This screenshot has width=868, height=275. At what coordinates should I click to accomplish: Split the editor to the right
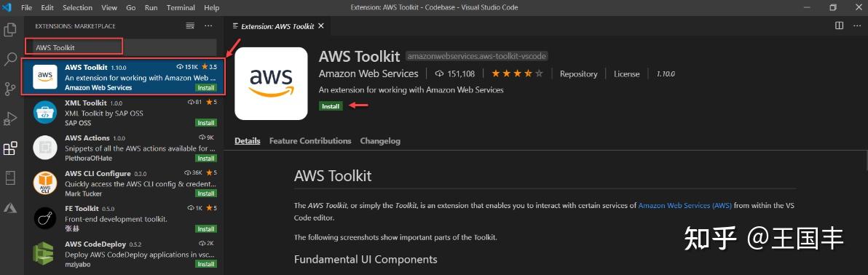point(839,25)
